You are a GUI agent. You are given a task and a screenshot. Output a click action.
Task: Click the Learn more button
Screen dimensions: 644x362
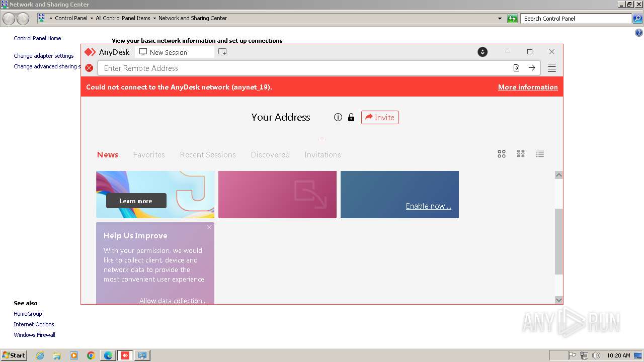click(136, 201)
